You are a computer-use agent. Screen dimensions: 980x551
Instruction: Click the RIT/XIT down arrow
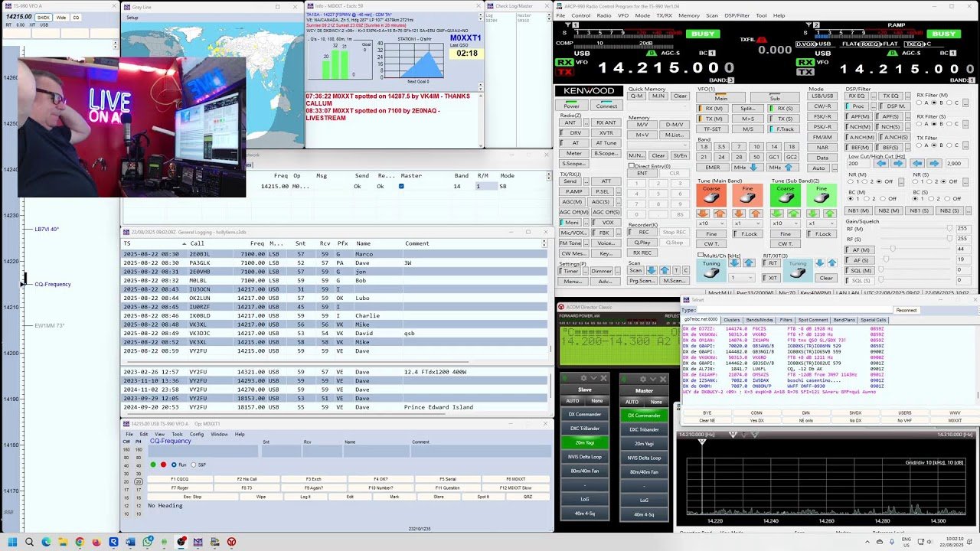click(820, 263)
